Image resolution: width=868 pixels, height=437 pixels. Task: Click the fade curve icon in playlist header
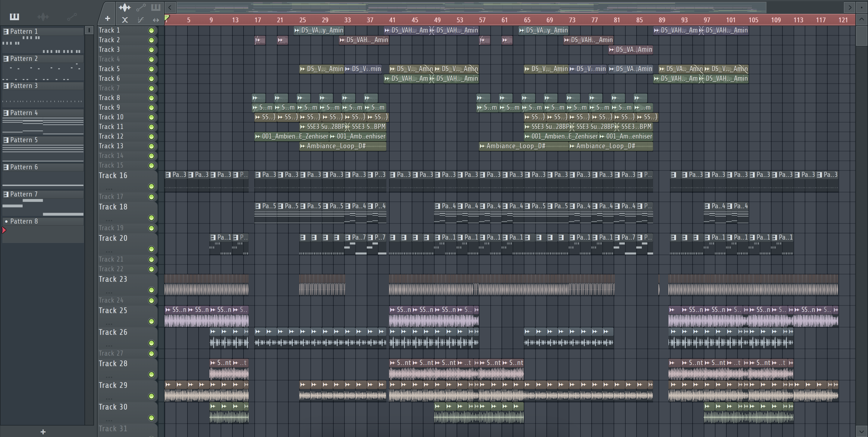pyautogui.click(x=140, y=20)
